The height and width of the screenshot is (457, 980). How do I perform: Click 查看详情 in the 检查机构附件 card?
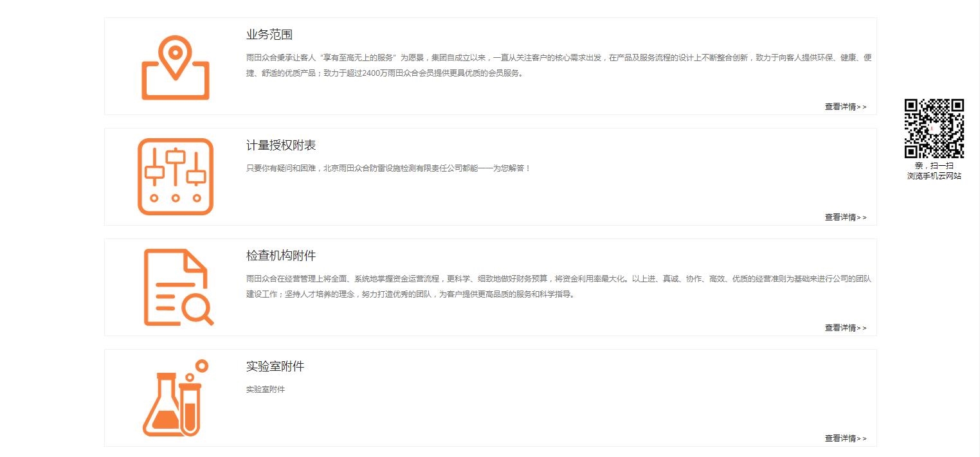pos(846,328)
